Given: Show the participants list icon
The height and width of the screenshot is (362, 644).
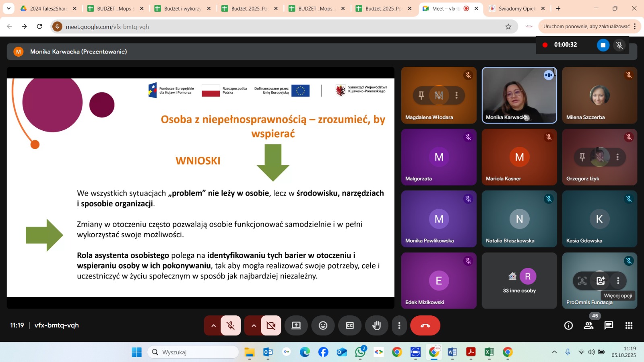Looking at the screenshot, I should 588,325.
